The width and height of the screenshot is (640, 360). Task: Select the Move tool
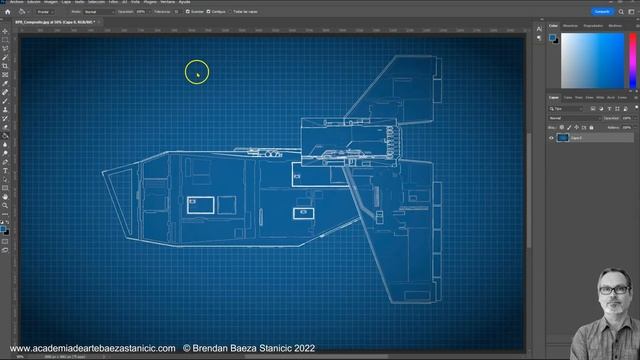pyautogui.click(x=5, y=31)
